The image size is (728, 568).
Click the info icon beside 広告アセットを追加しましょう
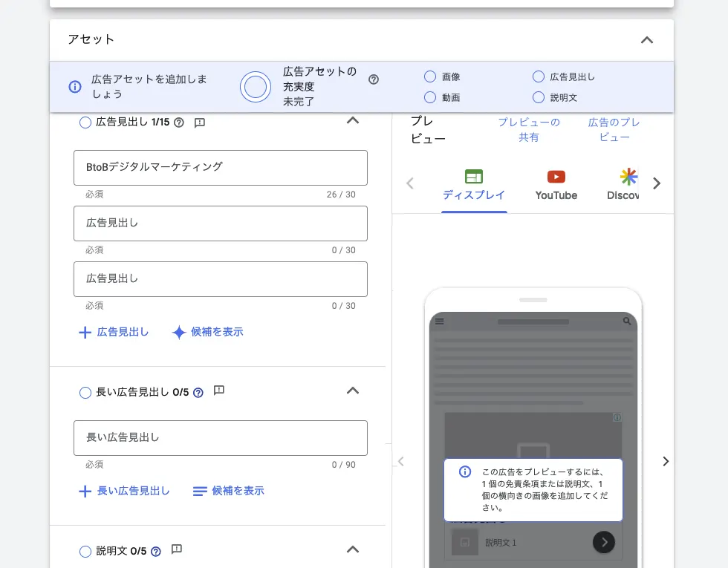[x=75, y=87]
